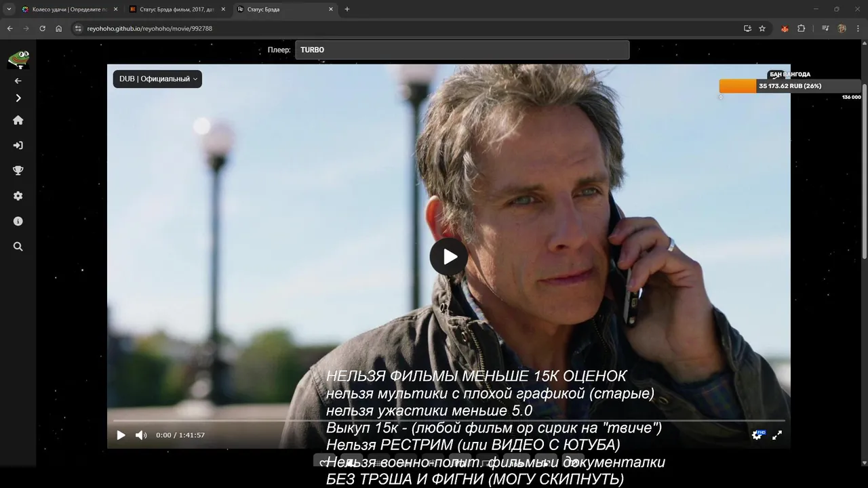
Task: Click the left arrow in the site sidebar
Action: coord(18,81)
